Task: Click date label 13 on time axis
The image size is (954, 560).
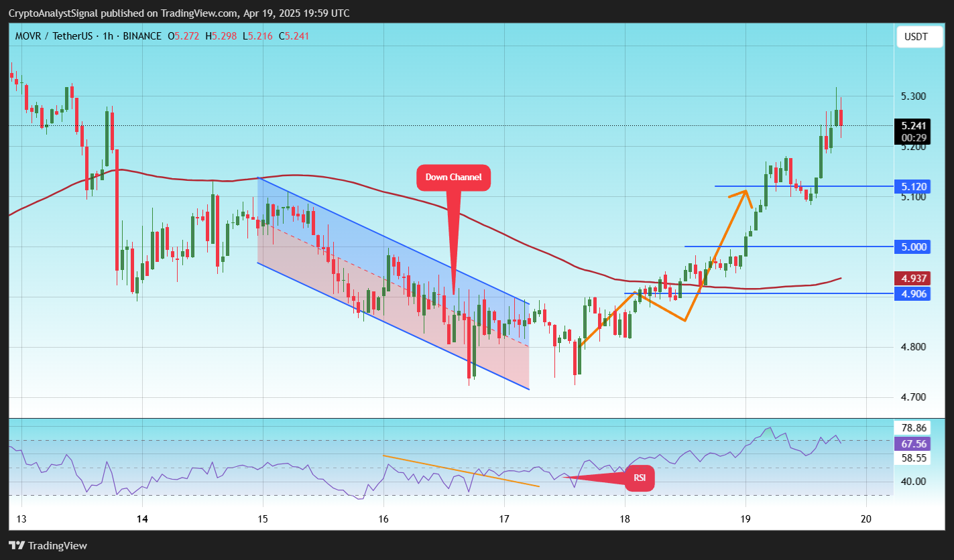Action: coord(21,518)
